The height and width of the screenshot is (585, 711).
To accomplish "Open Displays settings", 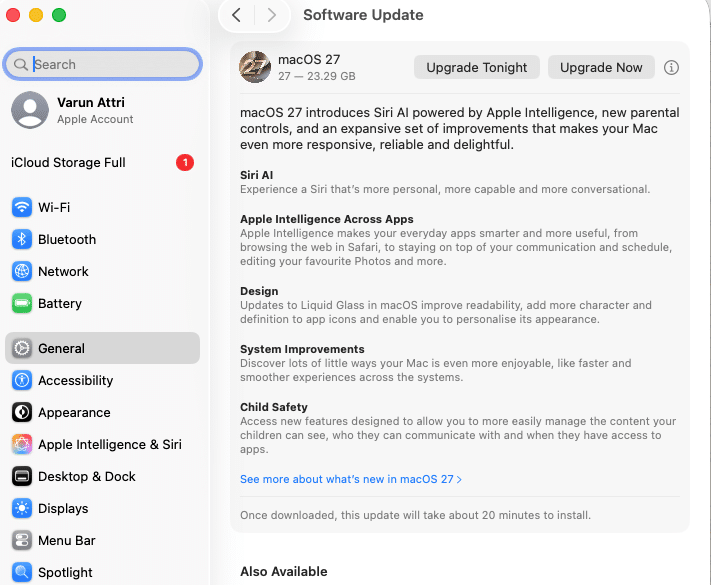I will point(102,508).
